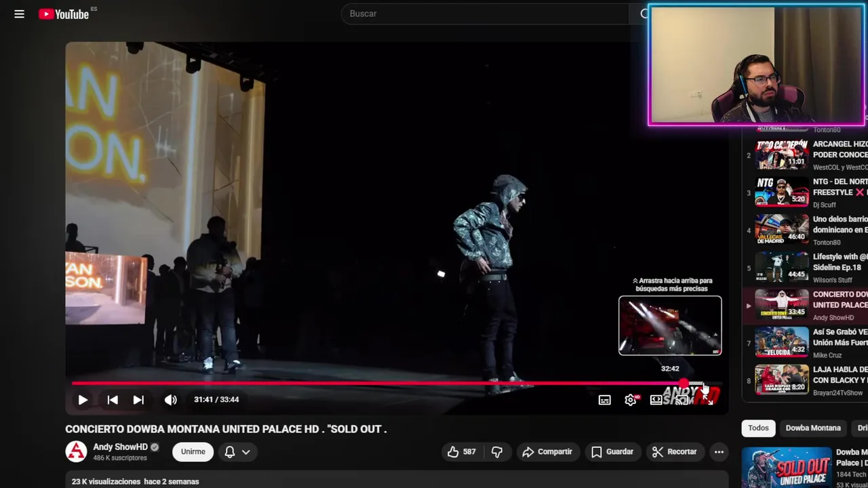Click the video title CONCIERTO DOWBA MONTANA
The image size is (868, 488).
coord(226,429)
